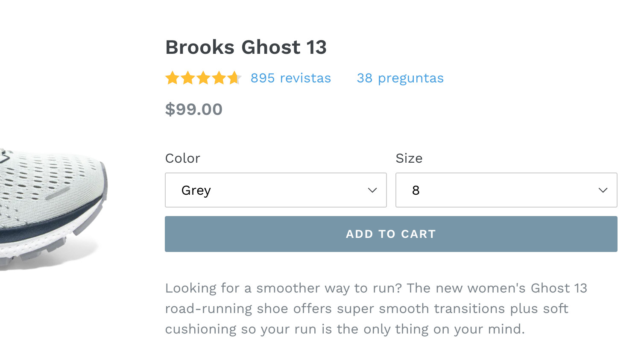Click the chevron arrow in Color selector
The width and height of the screenshot is (644, 357).
[x=372, y=190]
